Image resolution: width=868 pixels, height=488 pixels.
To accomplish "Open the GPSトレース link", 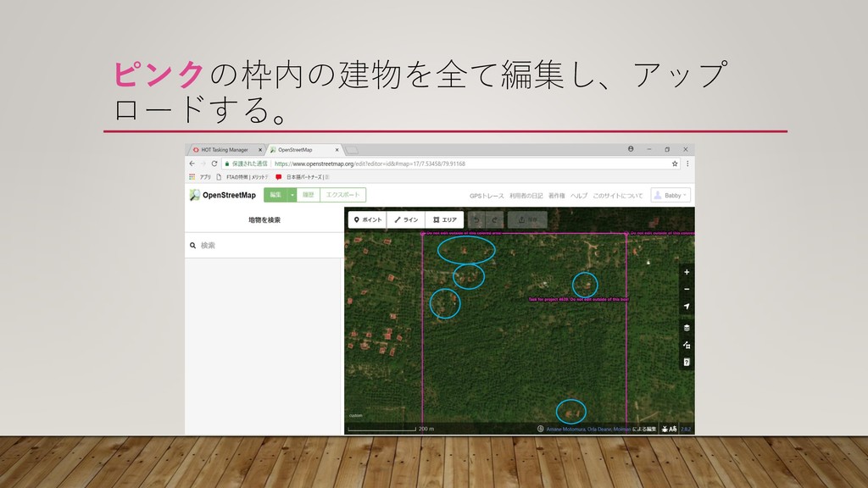I will pos(487,196).
